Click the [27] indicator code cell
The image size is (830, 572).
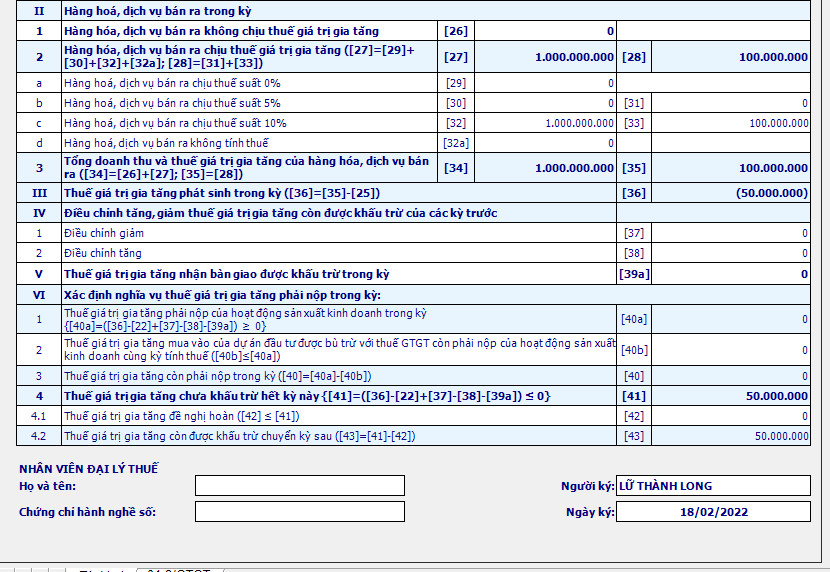tap(456, 57)
